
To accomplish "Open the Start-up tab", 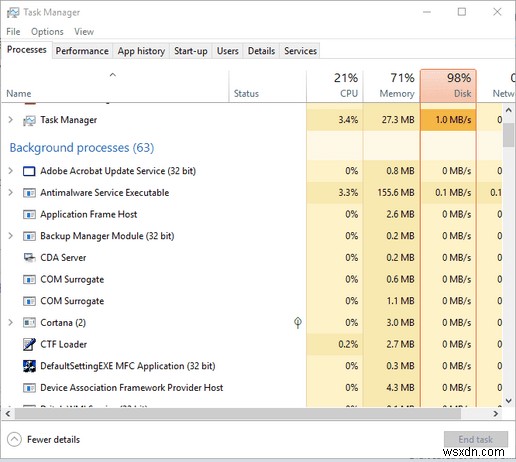I will click(x=191, y=51).
